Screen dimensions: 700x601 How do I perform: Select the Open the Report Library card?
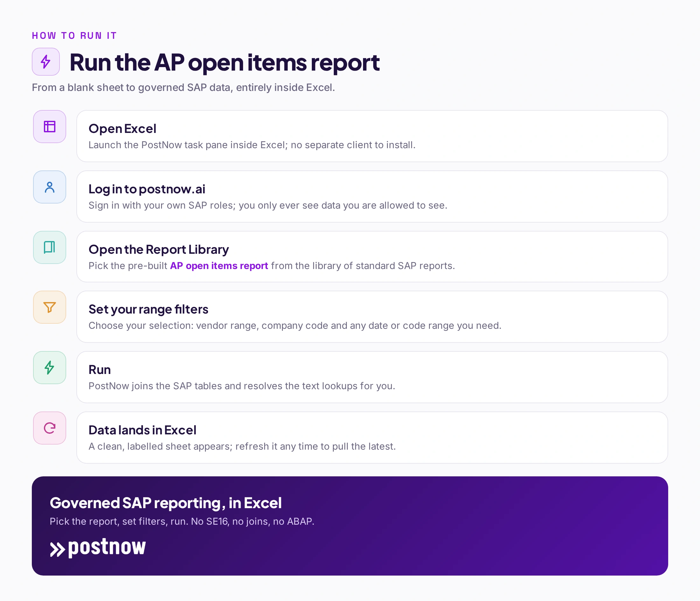(x=372, y=257)
